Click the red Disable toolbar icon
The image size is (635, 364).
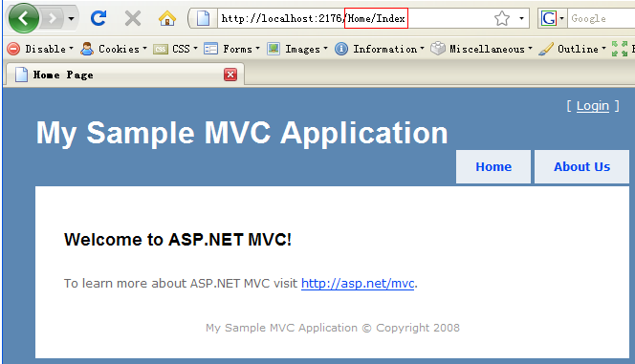click(x=13, y=49)
